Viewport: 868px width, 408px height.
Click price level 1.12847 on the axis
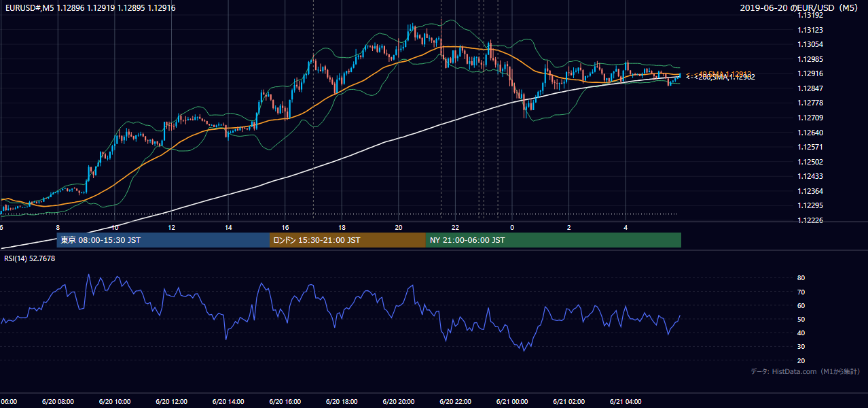pyautogui.click(x=810, y=88)
